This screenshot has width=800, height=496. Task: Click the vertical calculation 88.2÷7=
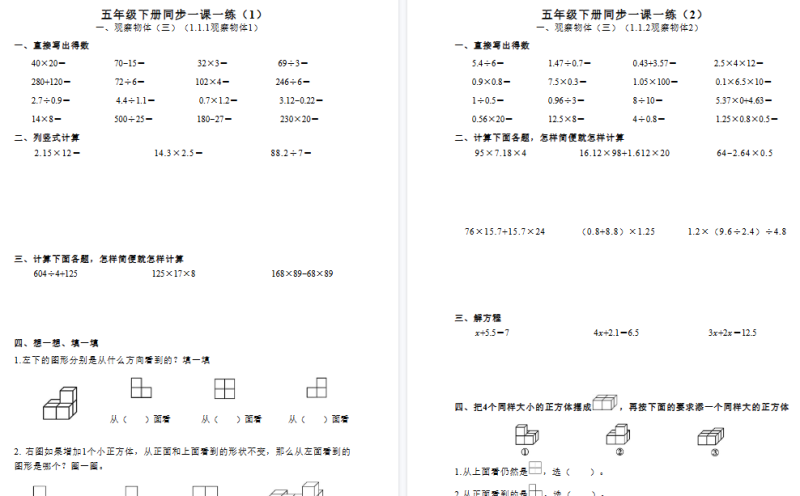291,153
